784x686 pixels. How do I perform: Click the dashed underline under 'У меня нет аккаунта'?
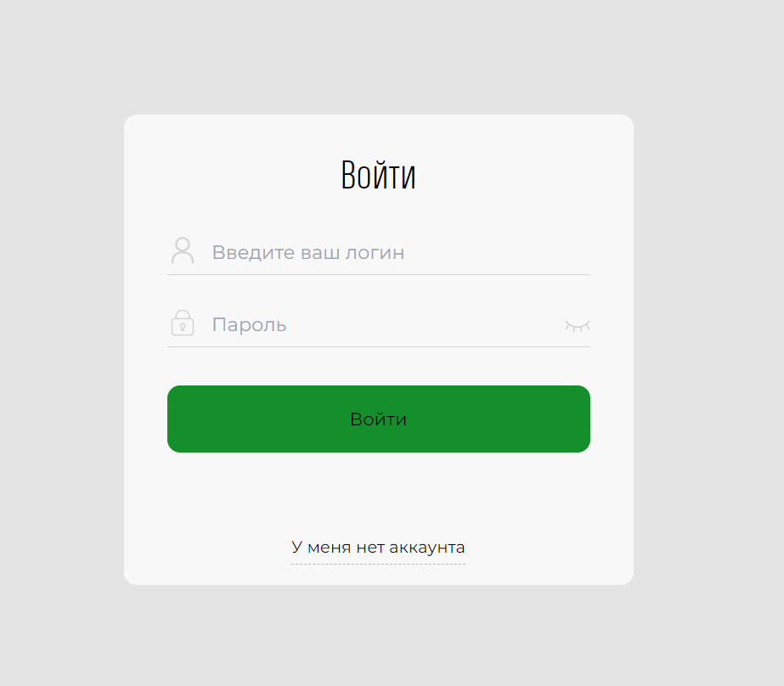pos(378,564)
